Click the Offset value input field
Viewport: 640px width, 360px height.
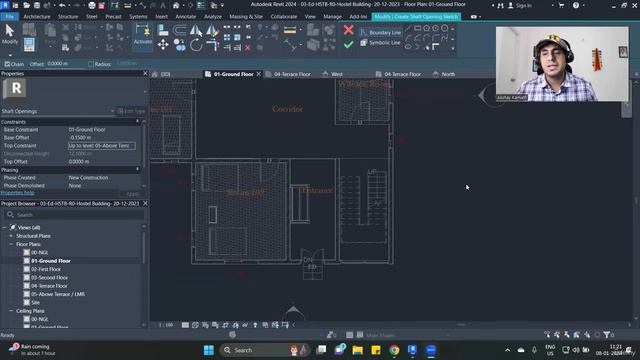pyautogui.click(x=64, y=64)
